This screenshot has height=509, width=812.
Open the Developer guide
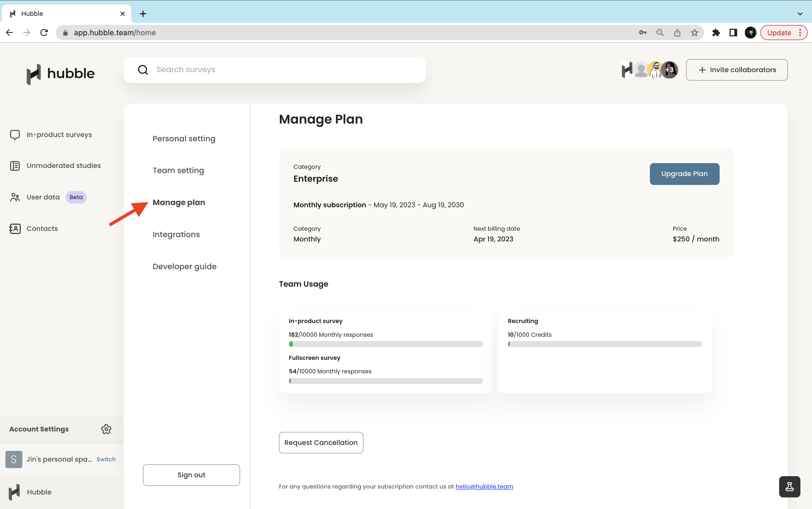point(184,266)
